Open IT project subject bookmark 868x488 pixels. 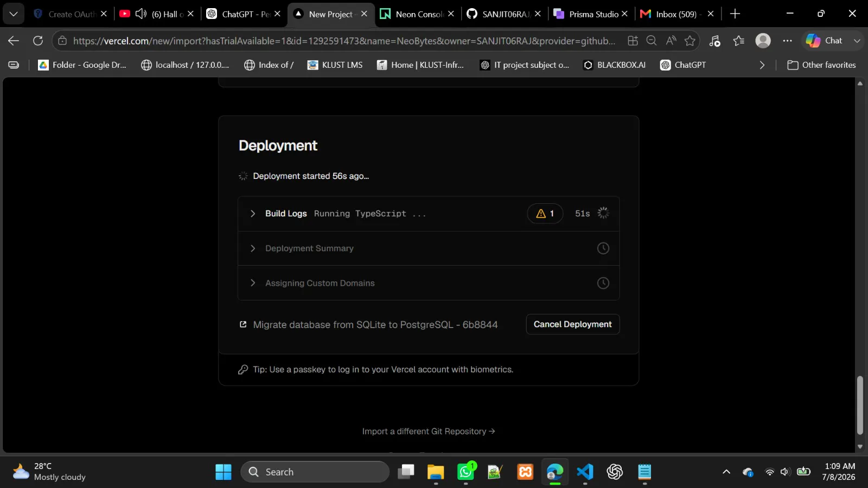(x=525, y=65)
